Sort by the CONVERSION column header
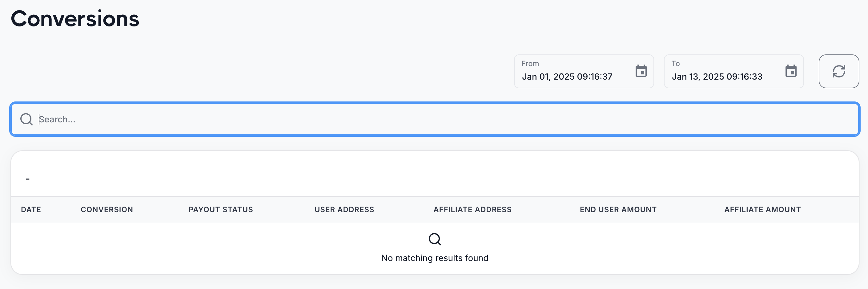The image size is (868, 289). [107, 209]
